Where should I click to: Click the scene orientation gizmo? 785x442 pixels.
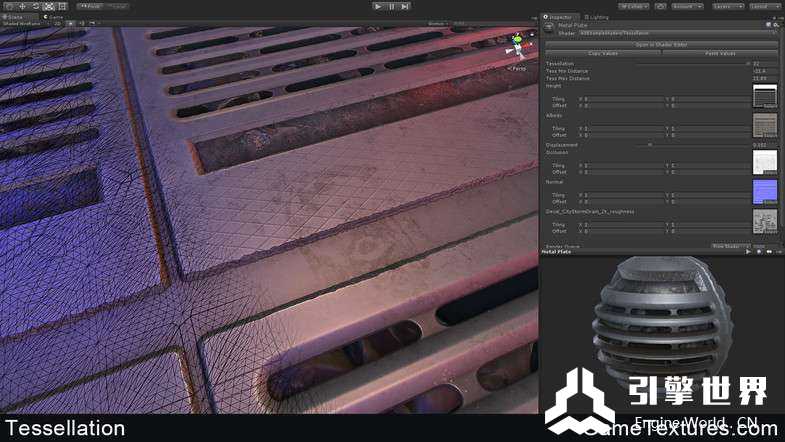tap(518, 47)
